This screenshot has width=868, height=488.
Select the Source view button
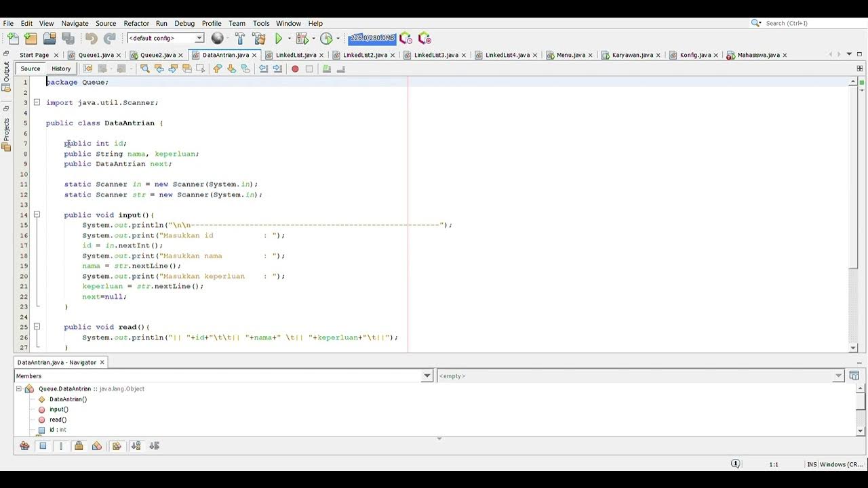click(30, 68)
